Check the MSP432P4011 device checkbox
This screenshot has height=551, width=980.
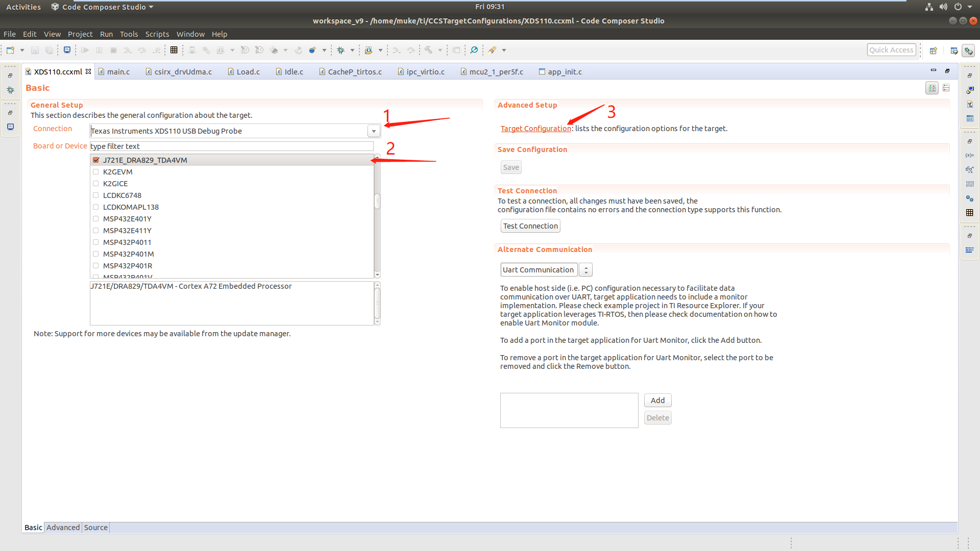pos(96,242)
